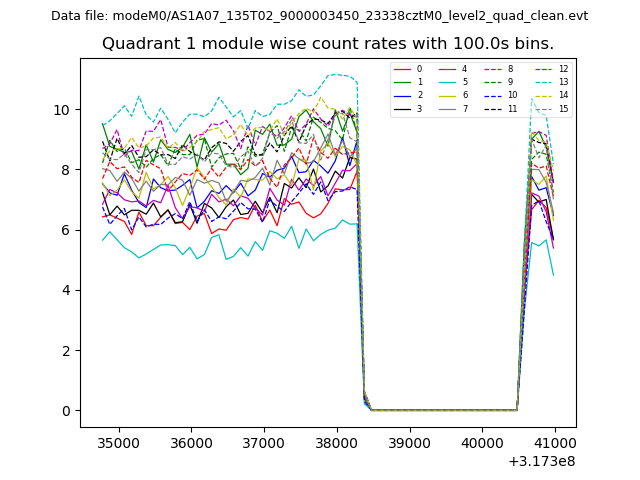Select the x-axis tick label 41000
This screenshot has width=640, height=480.
point(554,443)
